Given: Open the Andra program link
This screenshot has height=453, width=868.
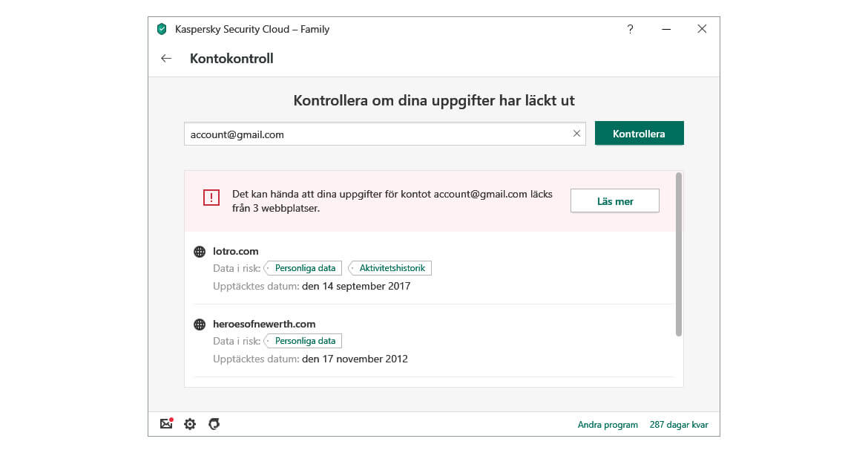Looking at the screenshot, I should [x=608, y=425].
